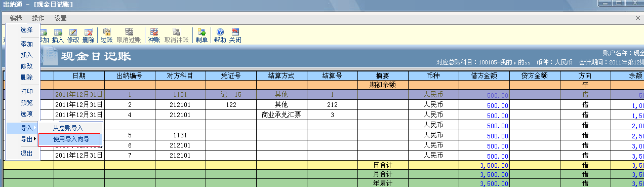Open the 操作 menu
Image resolution: width=644 pixels, height=187 pixels.
tap(38, 18)
